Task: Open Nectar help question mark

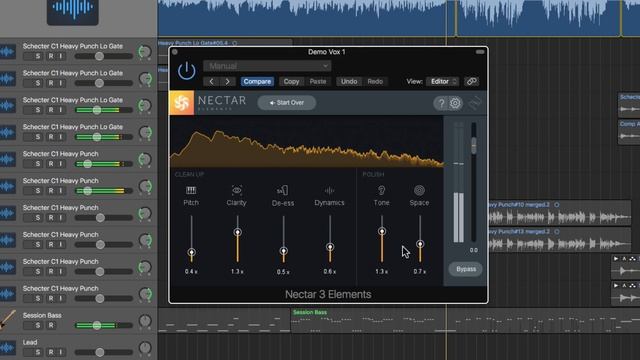Action: pos(441,103)
